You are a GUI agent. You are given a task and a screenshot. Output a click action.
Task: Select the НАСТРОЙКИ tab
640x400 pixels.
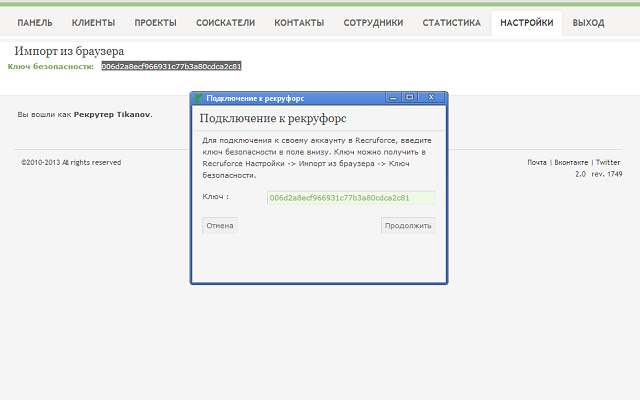pyautogui.click(x=527, y=23)
